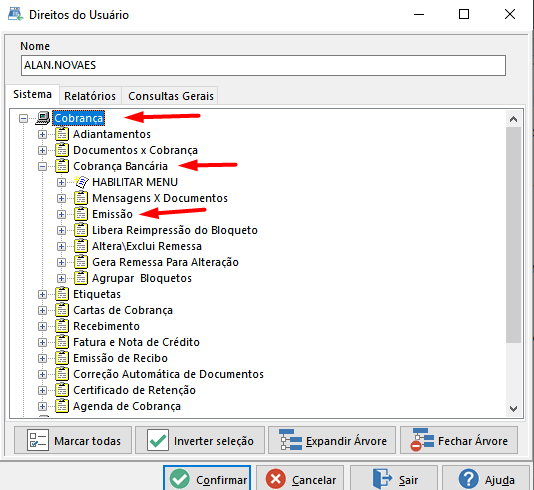Click the icon beside Mensagens X Documentos
The width and height of the screenshot is (534, 490).
(x=81, y=198)
